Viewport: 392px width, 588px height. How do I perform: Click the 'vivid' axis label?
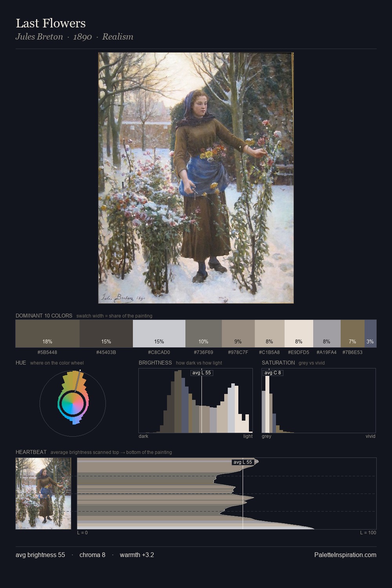point(370,436)
